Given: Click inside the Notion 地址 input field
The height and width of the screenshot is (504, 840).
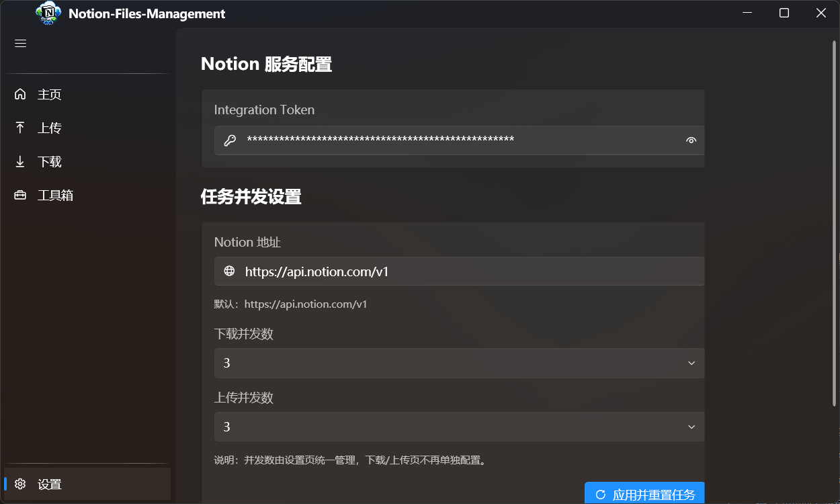Looking at the screenshot, I should 459,271.
